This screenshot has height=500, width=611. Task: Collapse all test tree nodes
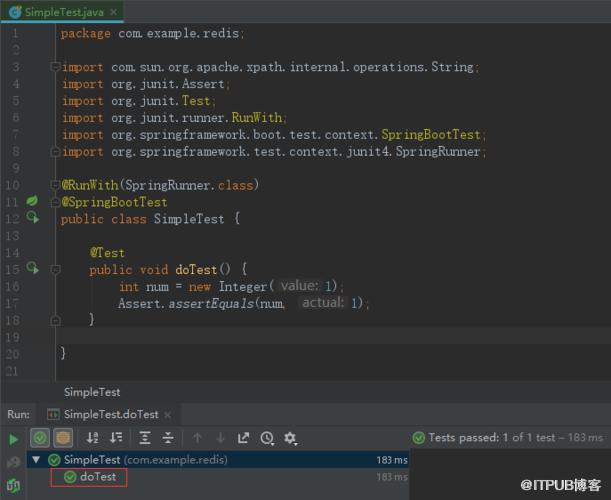pyautogui.click(x=168, y=438)
